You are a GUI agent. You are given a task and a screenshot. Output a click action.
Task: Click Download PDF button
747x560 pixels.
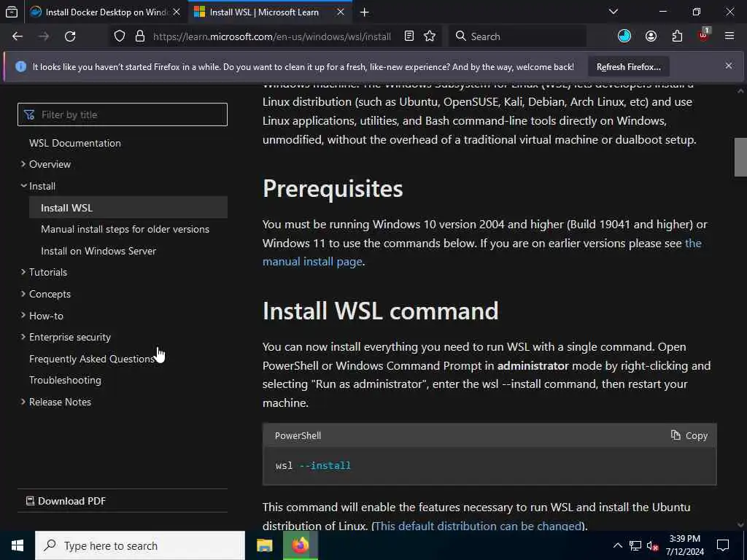pos(66,501)
